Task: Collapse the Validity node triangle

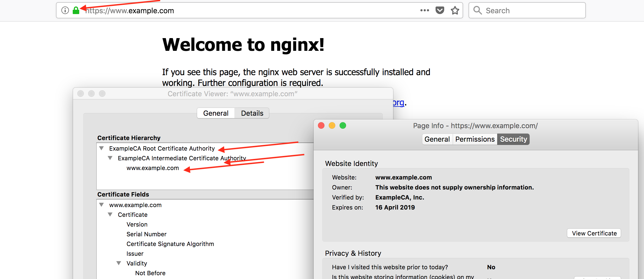Action: (x=119, y=263)
